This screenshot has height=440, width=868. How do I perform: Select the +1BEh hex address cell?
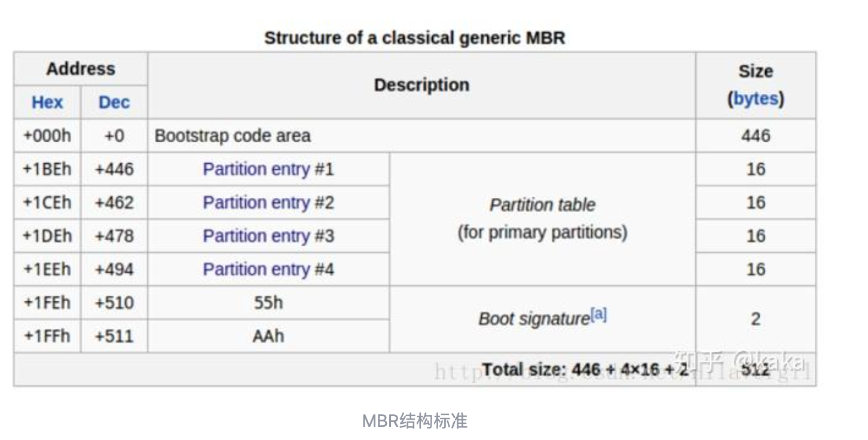(47, 169)
